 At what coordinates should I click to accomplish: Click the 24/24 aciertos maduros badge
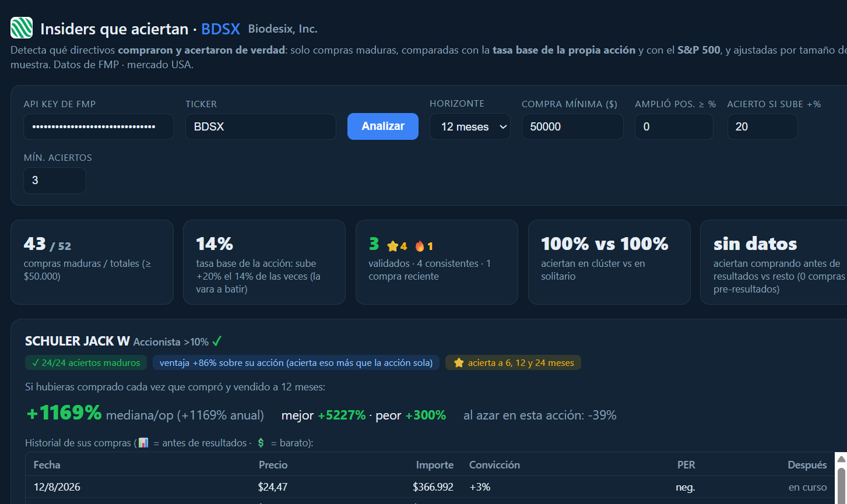point(86,363)
